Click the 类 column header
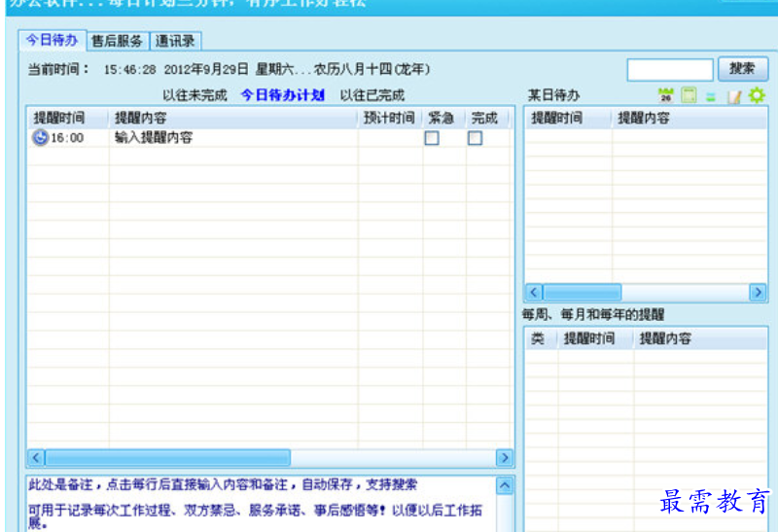The height and width of the screenshot is (532, 778). click(x=542, y=338)
